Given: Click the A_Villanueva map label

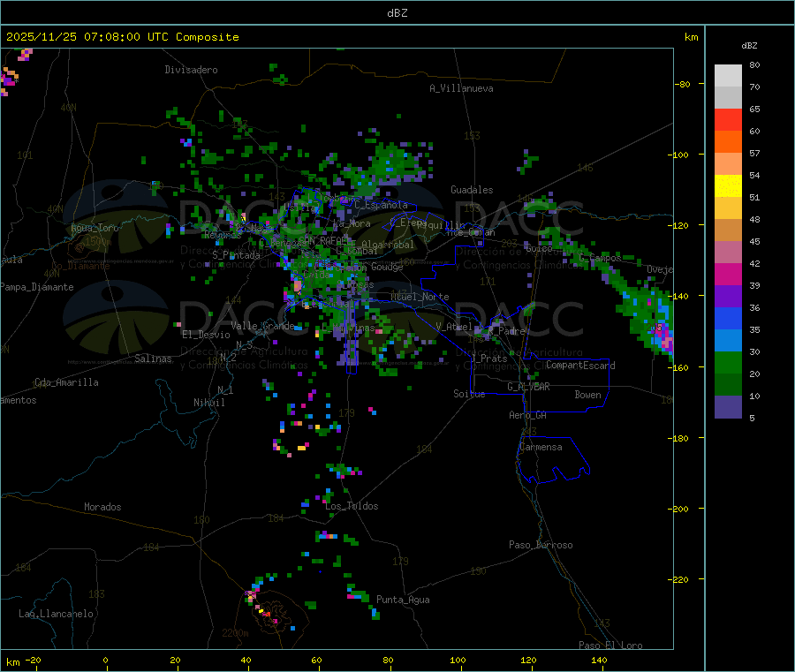Looking at the screenshot, I should pos(461,88).
